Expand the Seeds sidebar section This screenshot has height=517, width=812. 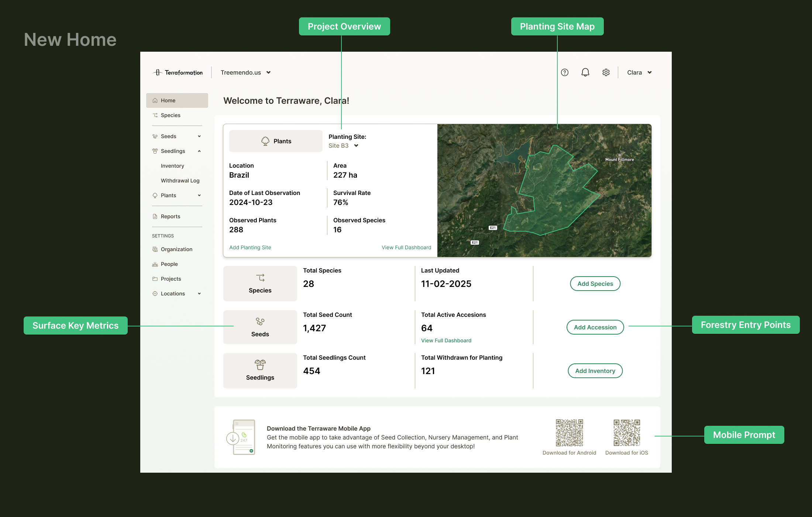coord(199,136)
